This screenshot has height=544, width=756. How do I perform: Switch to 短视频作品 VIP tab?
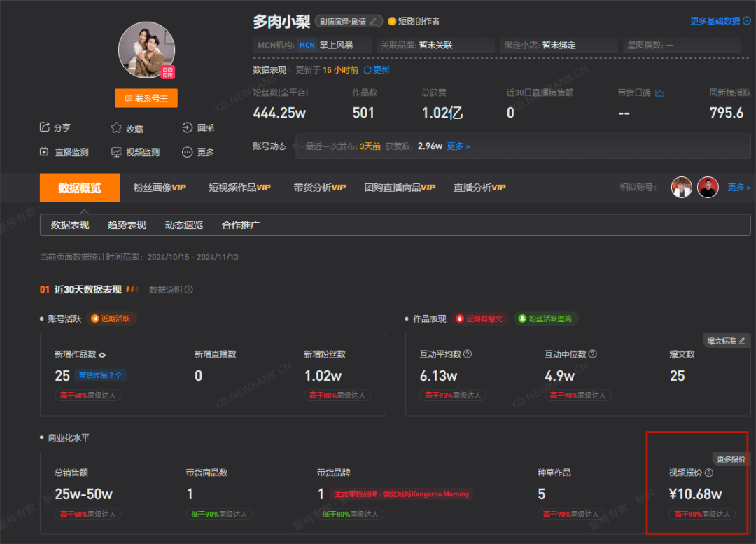239,187
